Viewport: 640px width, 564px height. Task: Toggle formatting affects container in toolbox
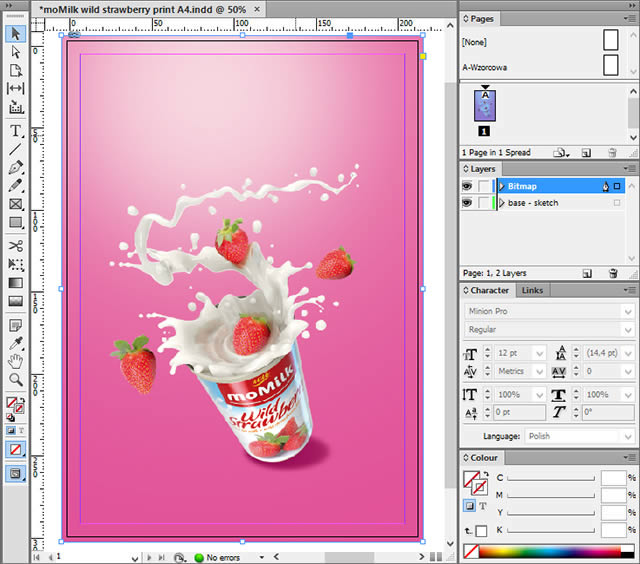(11, 430)
